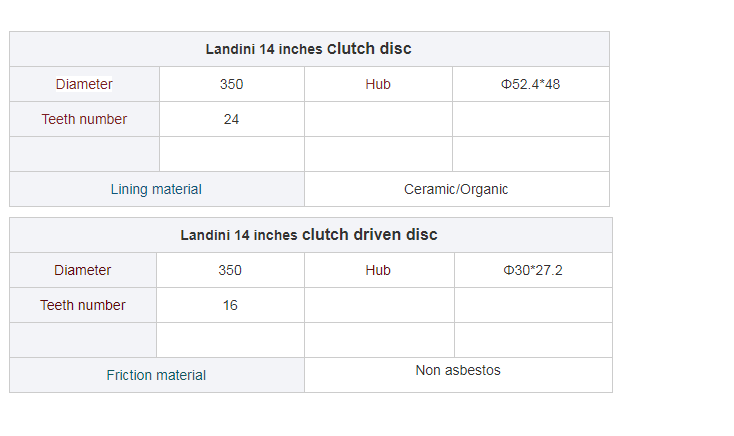Click the 'Landini 14 inches clutch driven disc' header
The image size is (734, 436).
(309, 235)
